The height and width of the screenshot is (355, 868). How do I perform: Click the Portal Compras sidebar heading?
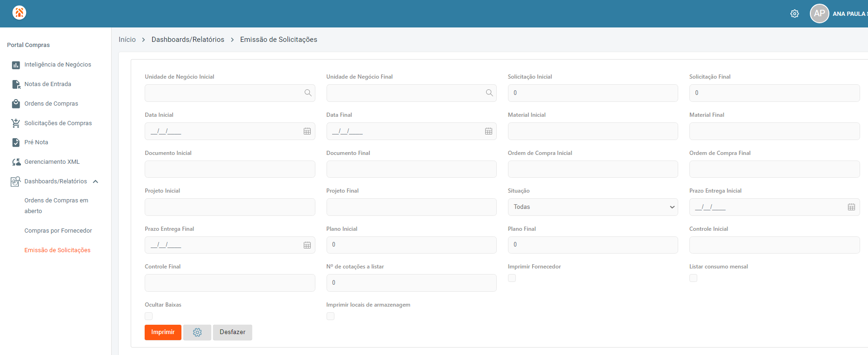pyautogui.click(x=28, y=45)
